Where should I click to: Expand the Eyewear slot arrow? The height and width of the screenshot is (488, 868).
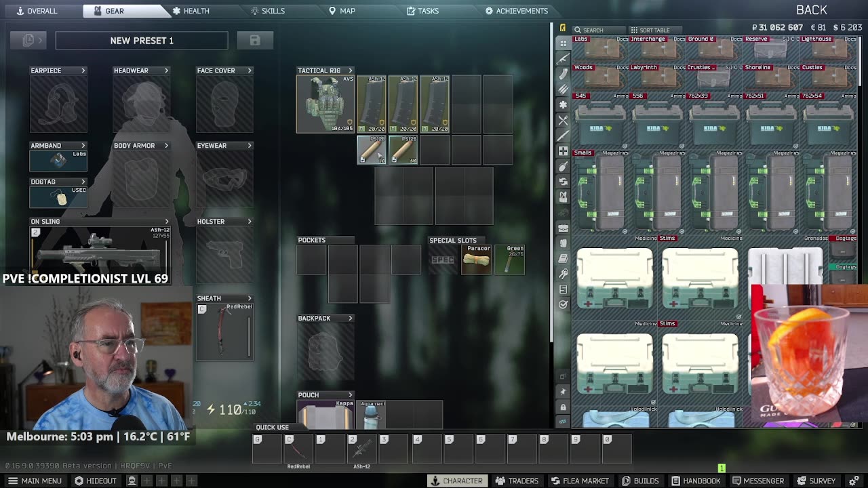point(250,146)
